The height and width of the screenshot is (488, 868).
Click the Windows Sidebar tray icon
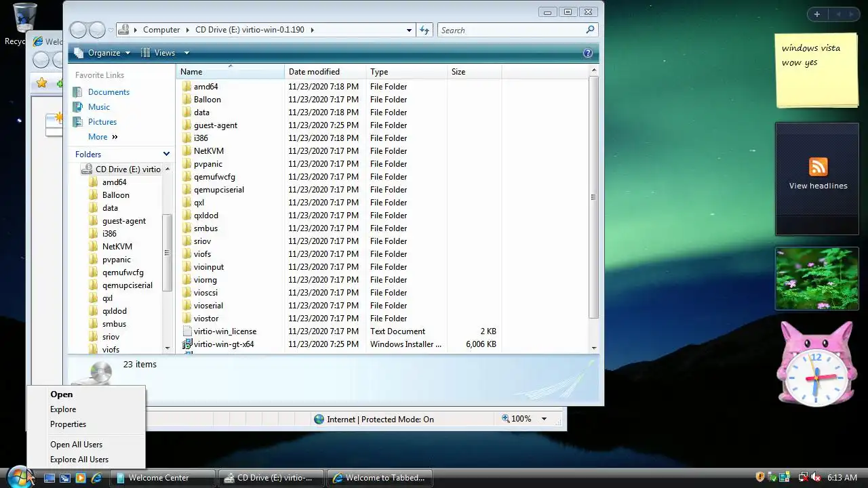(785, 477)
